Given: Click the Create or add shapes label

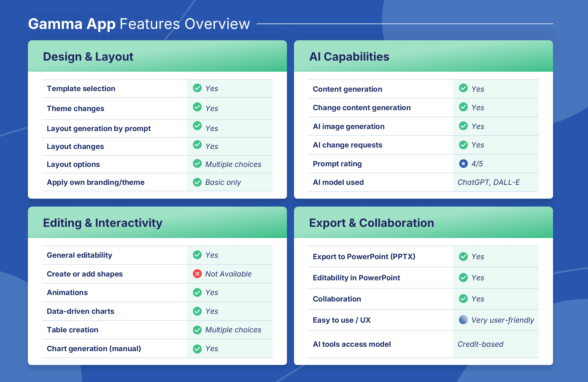Looking at the screenshot, I should [85, 274].
